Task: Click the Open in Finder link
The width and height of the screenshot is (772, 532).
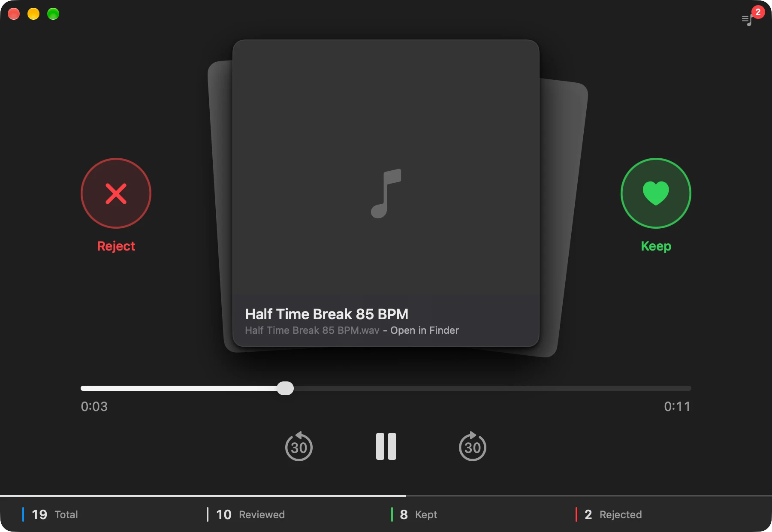Action: pos(424,330)
